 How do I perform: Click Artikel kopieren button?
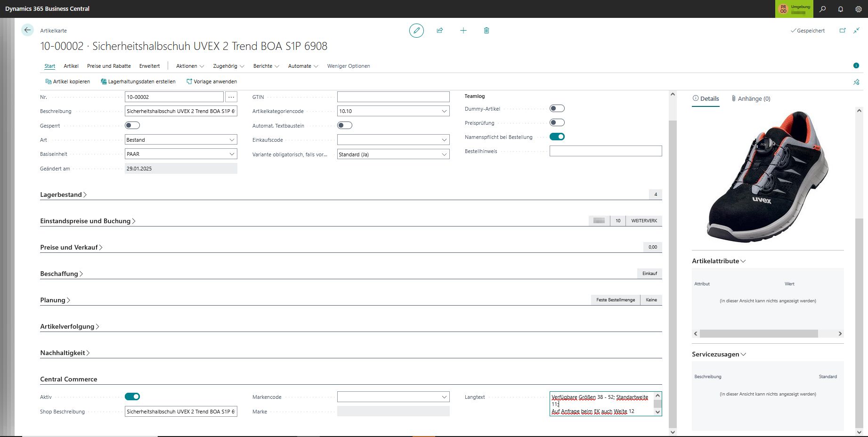[68, 81]
